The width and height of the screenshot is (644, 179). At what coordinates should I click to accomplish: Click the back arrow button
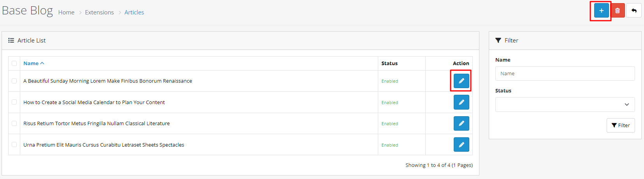[x=634, y=11]
